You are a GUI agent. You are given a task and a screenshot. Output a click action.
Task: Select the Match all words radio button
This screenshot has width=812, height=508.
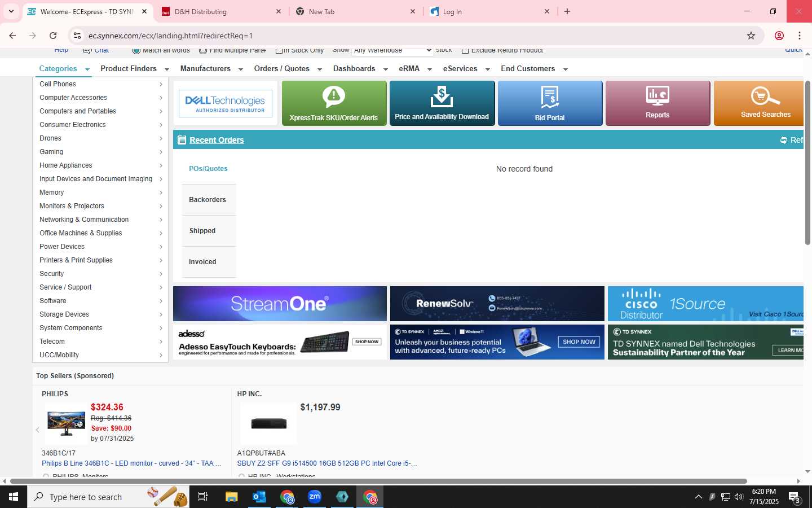pyautogui.click(x=136, y=50)
